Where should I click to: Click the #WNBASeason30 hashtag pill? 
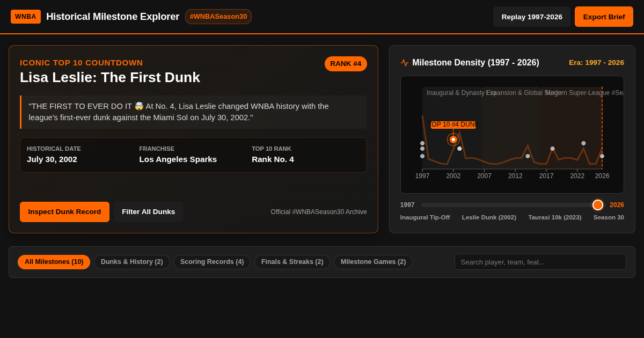pos(218,17)
